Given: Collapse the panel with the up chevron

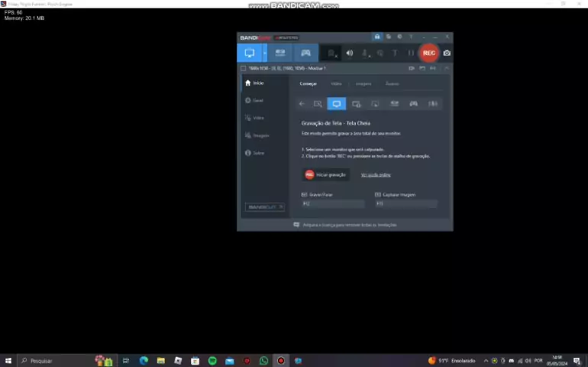Looking at the screenshot, I should click(x=446, y=68).
